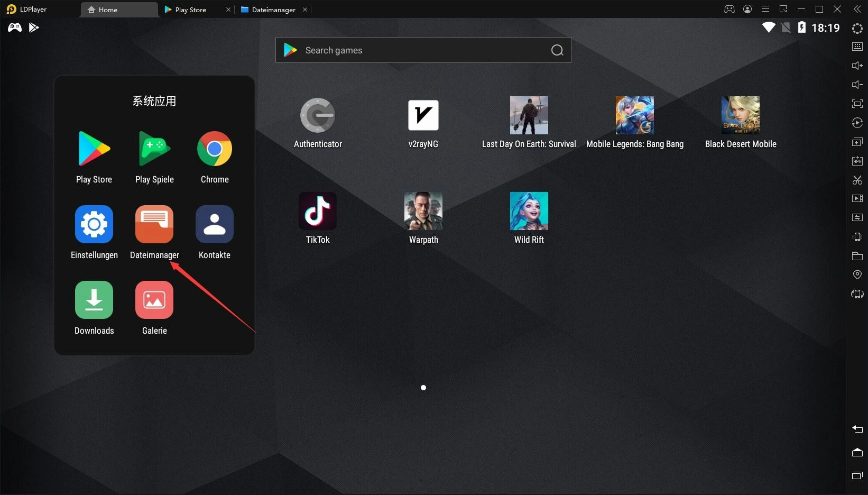Image resolution: width=868 pixels, height=495 pixels.
Task: Click the home screen page indicator dot
Action: pos(423,388)
